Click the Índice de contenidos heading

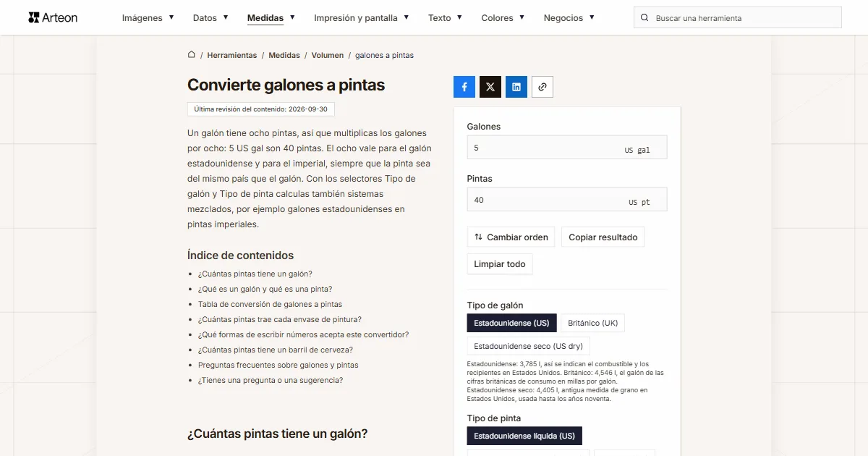(x=240, y=256)
